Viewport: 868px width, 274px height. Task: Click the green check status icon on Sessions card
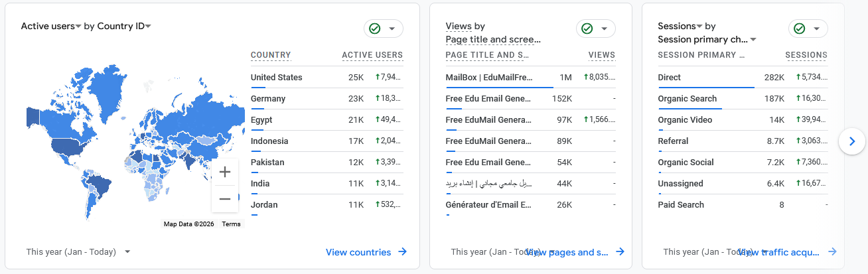coord(799,29)
